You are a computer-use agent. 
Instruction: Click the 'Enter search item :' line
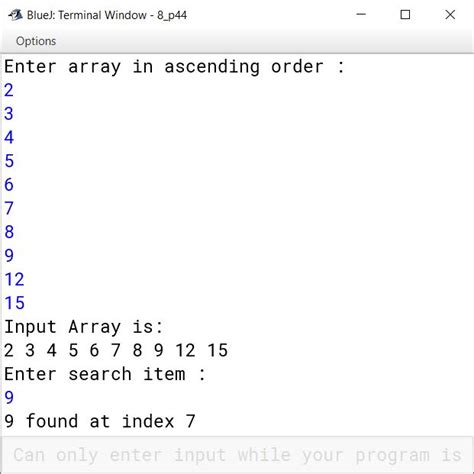(105, 374)
